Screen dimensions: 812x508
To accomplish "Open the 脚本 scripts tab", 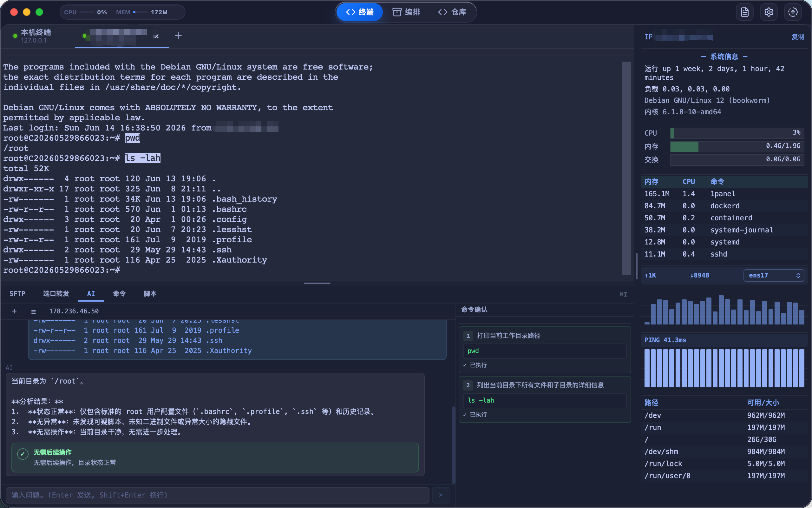I will pos(150,294).
